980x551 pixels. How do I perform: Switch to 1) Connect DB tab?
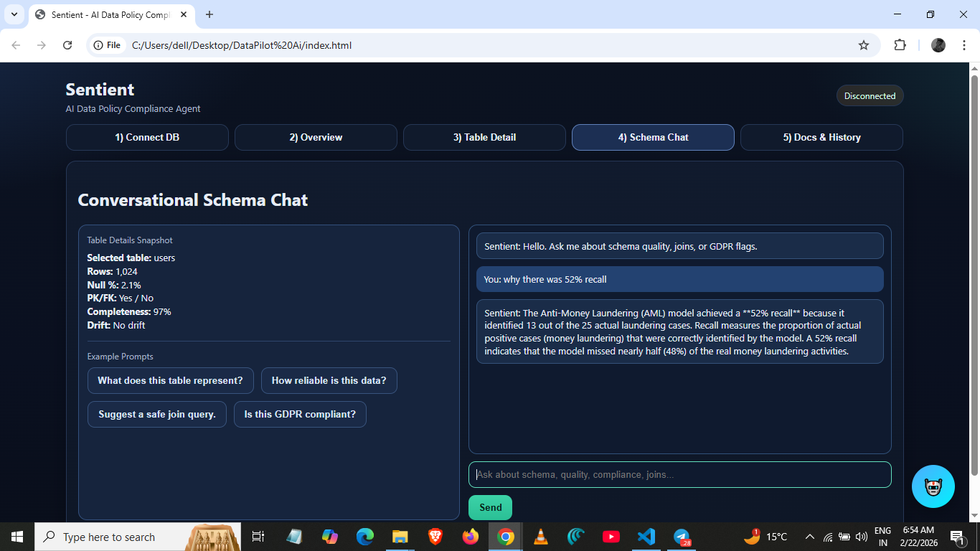(x=147, y=137)
